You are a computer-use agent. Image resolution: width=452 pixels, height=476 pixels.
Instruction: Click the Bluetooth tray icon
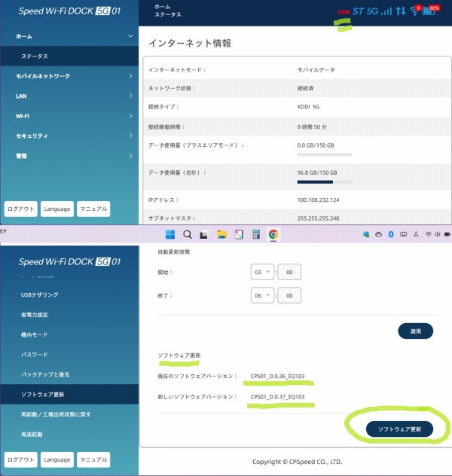[391, 234]
